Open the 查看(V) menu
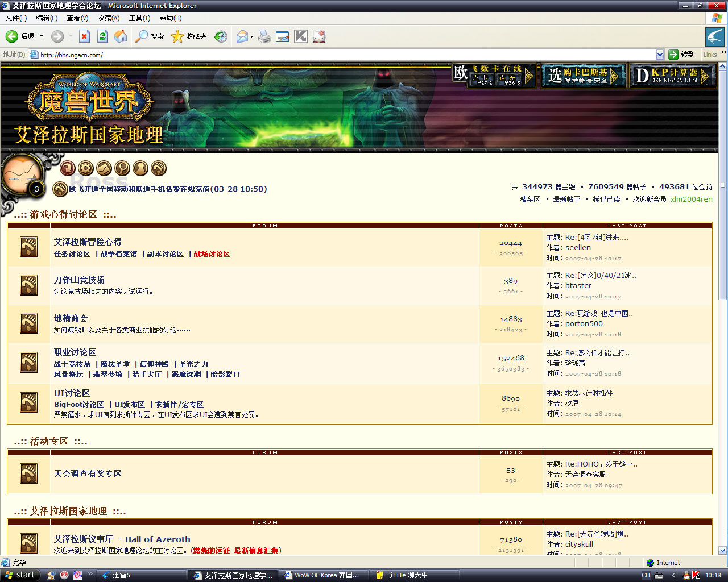Viewport: 728px width, 582px height. [77, 18]
